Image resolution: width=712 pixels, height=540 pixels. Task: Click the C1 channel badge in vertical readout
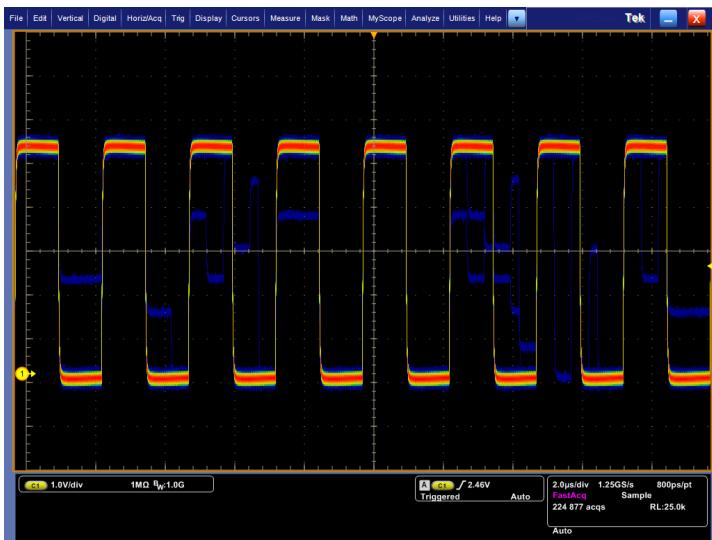pos(35,485)
